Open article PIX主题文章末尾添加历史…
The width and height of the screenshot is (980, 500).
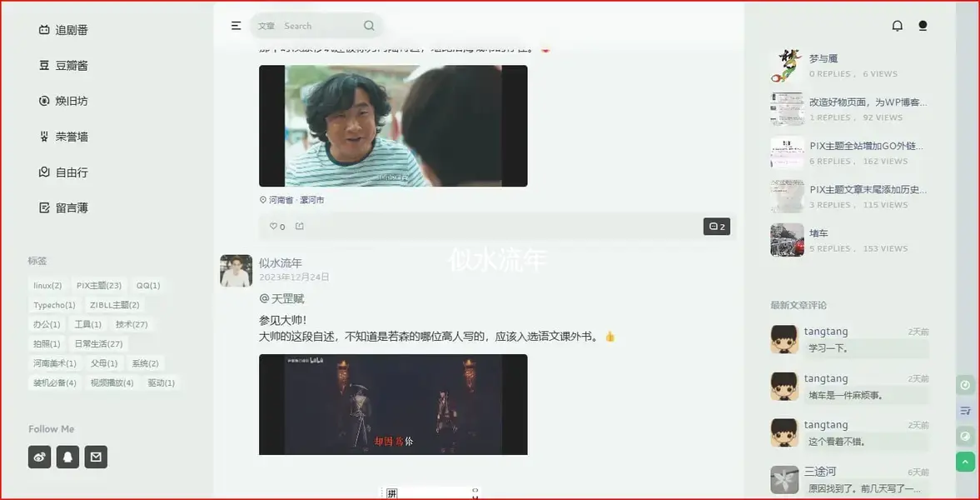(x=868, y=190)
